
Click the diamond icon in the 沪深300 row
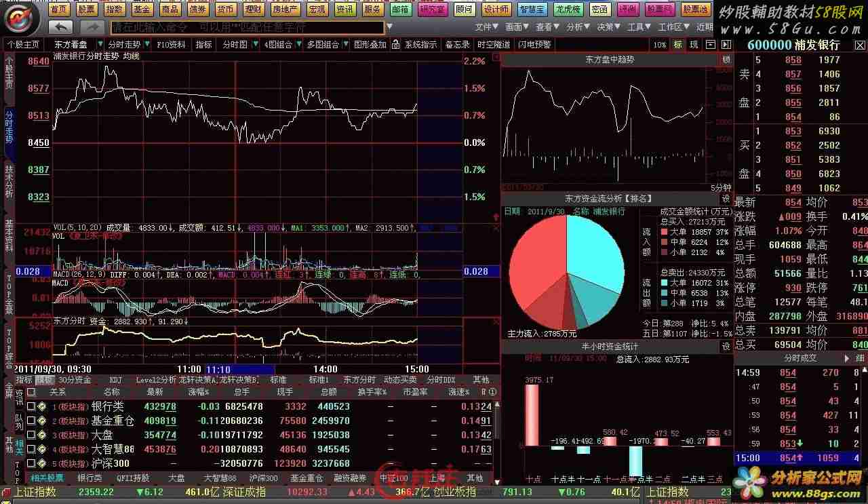point(42,463)
